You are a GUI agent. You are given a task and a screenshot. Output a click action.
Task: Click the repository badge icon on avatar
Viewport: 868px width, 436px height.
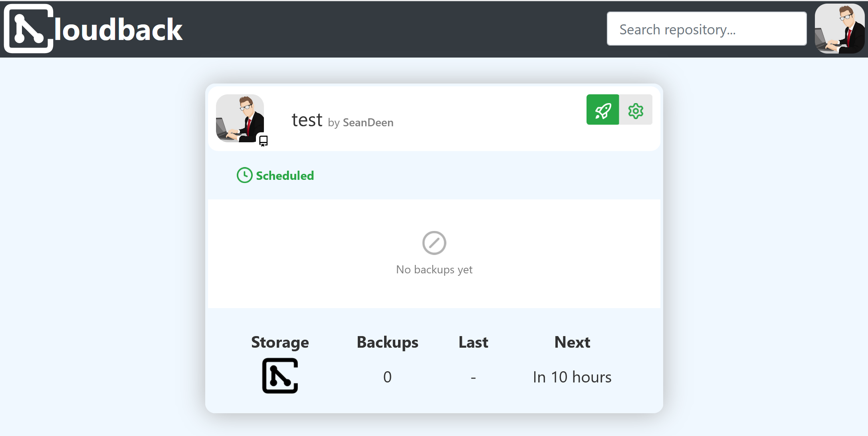pos(263,141)
